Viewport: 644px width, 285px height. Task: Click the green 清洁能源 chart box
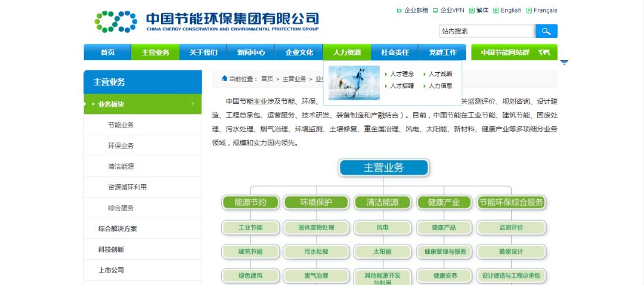click(x=382, y=203)
